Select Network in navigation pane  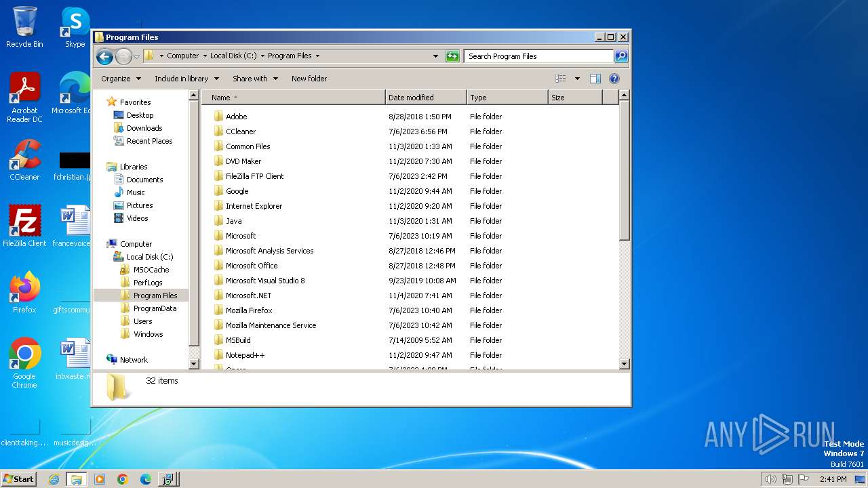134,360
